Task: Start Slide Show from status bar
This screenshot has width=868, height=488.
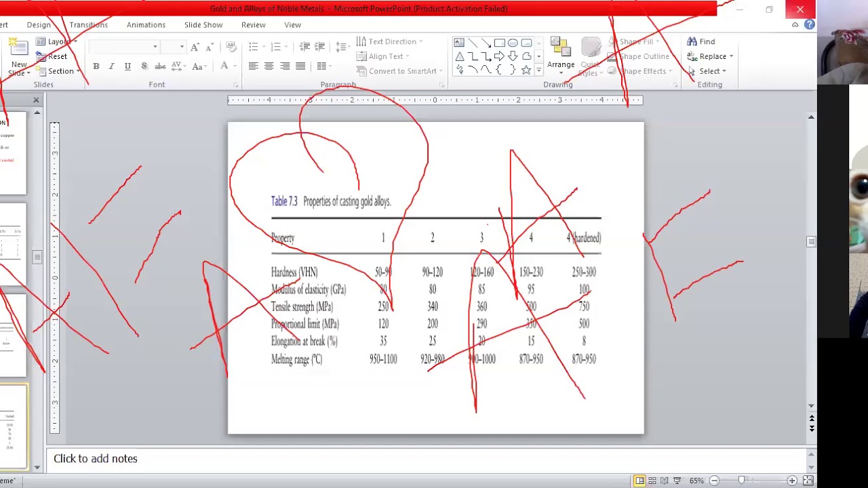Action: [677, 481]
